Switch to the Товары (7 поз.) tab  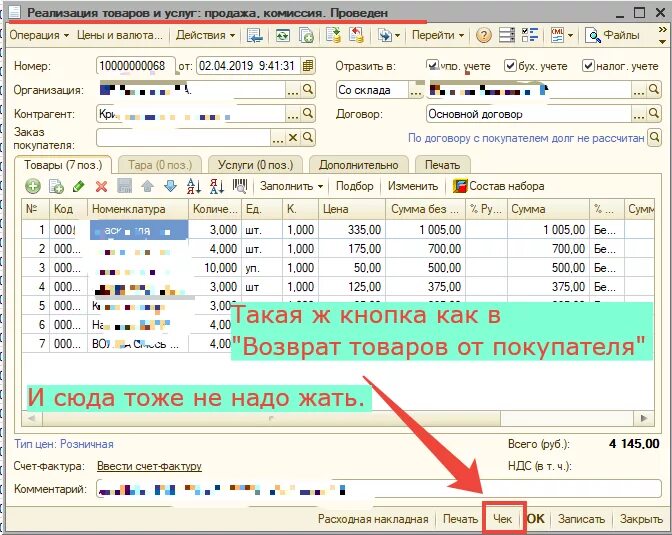63,165
